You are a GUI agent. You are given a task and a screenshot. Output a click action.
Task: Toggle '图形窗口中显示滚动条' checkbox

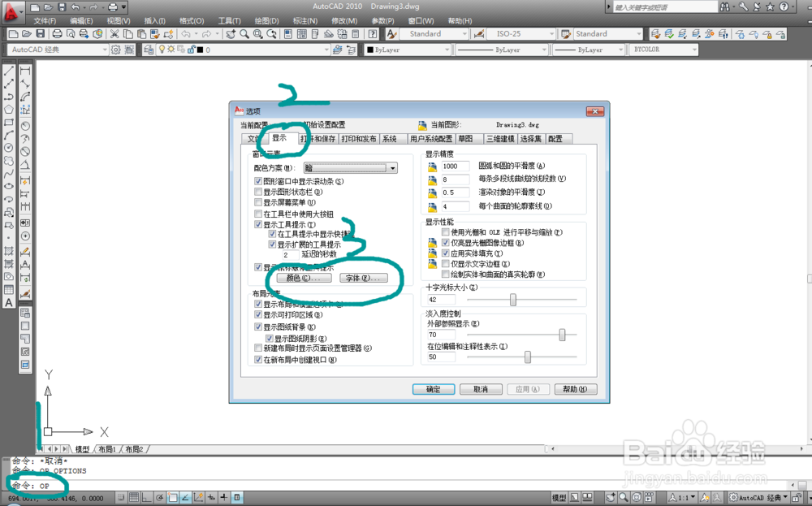pyautogui.click(x=258, y=181)
